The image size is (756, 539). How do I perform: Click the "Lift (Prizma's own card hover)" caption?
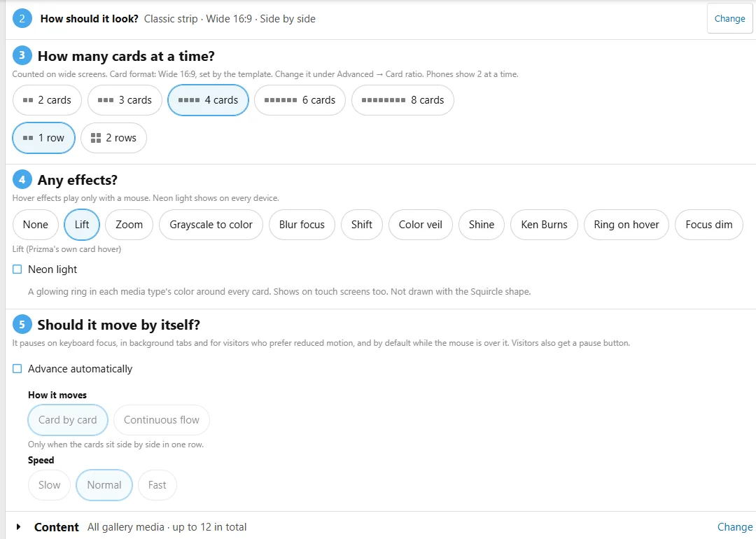coord(66,249)
